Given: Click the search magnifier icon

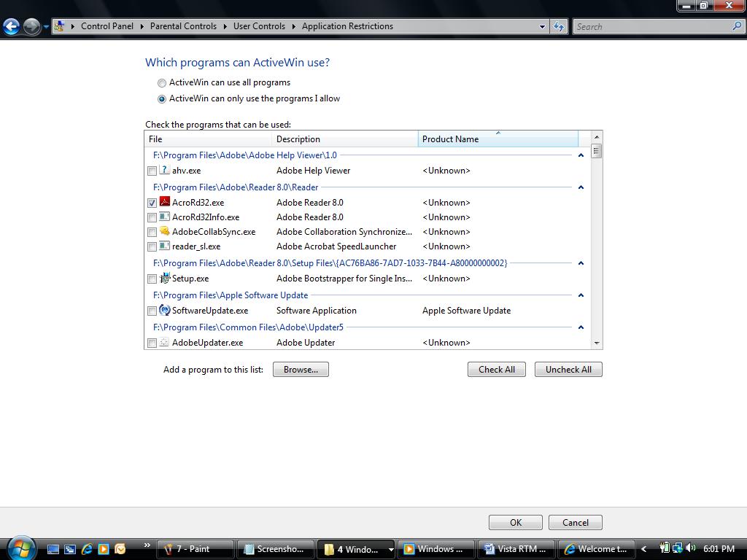Looking at the screenshot, I should pos(737,27).
